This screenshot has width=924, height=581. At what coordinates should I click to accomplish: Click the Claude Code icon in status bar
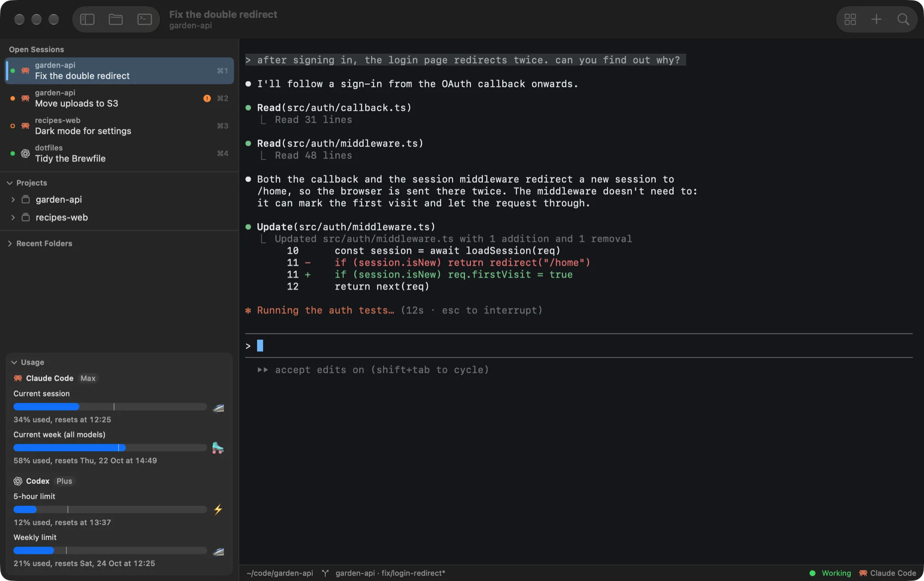863,573
